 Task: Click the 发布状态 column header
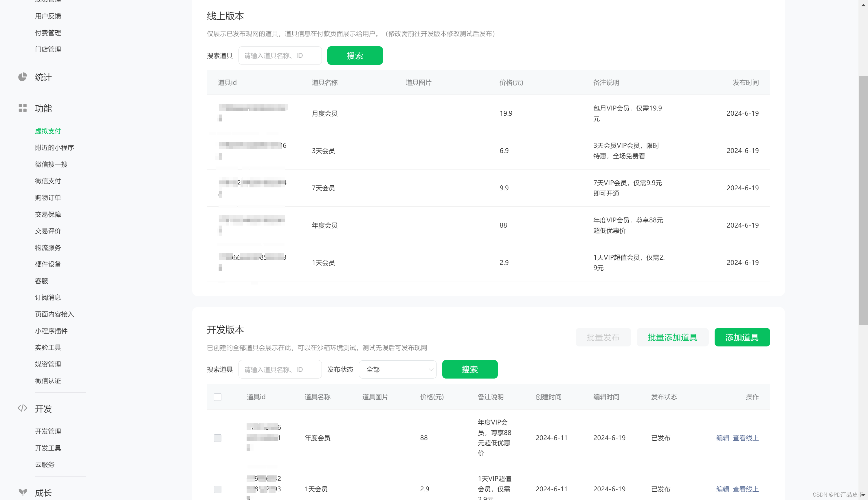coord(664,397)
